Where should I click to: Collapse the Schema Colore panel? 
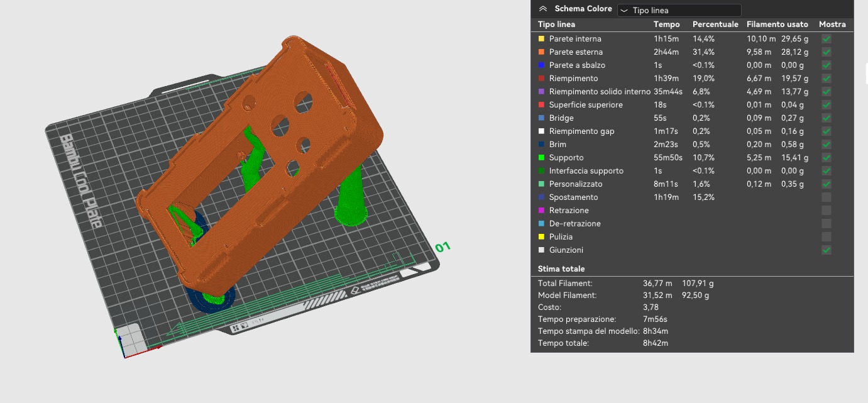coord(543,9)
